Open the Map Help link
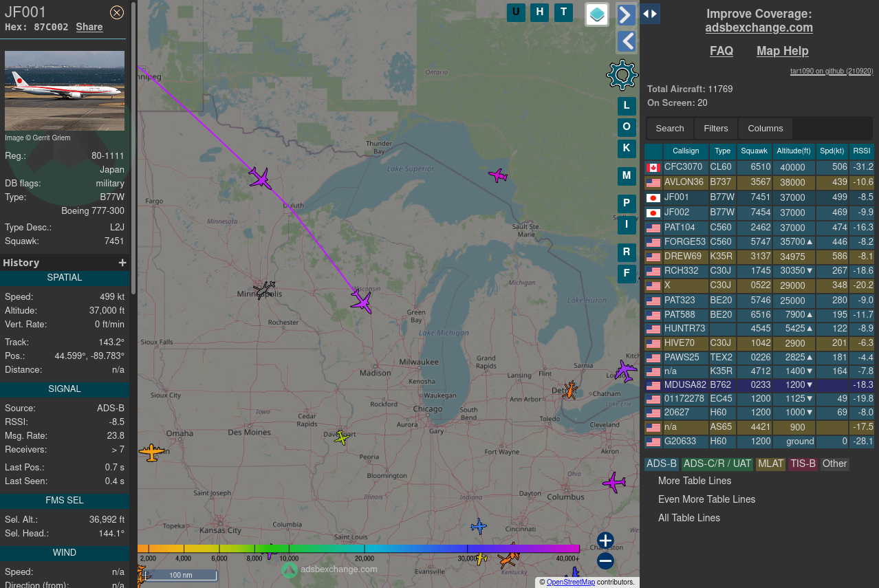879x588 pixels. coord(783,51)
